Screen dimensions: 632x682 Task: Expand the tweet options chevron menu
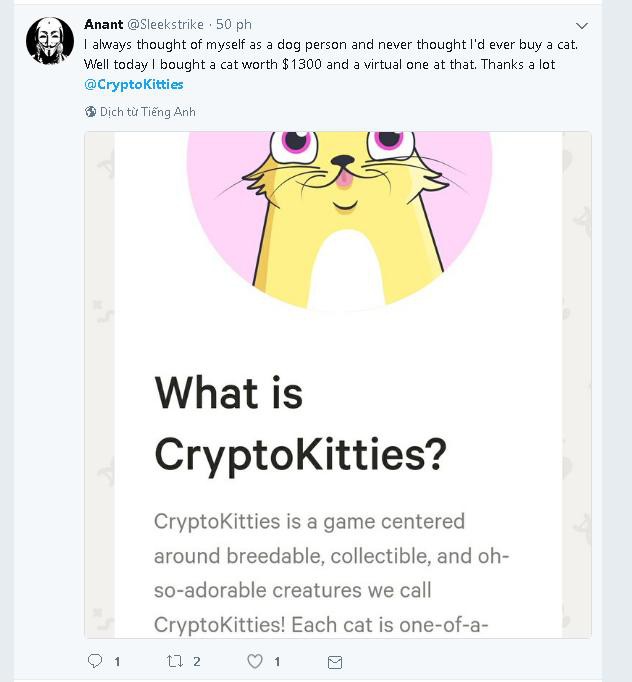point(582,26)
